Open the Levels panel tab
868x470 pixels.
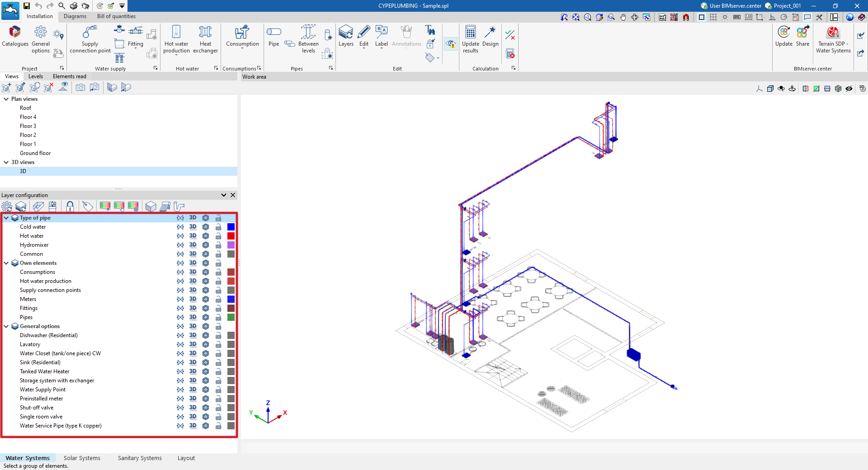[x=36, y=76]
